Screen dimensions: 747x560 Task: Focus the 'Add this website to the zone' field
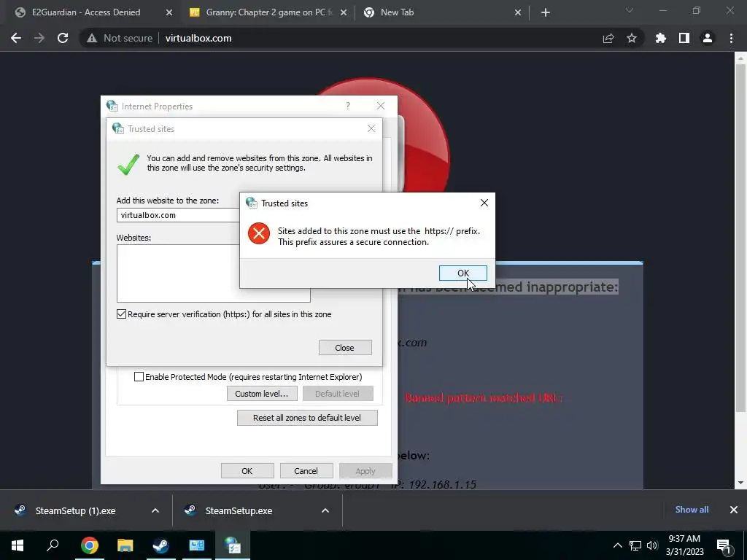[x=178, y=215]
